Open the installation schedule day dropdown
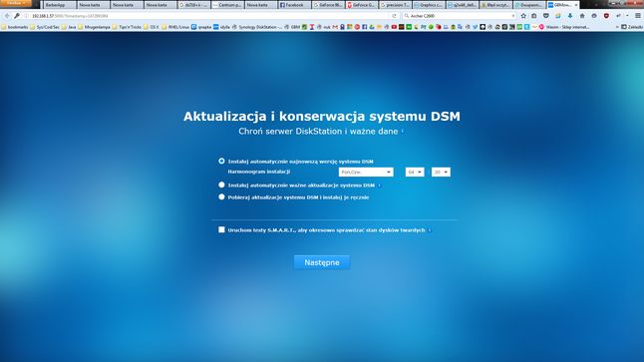Screen dimensions: 644x362 click(366, 172)
